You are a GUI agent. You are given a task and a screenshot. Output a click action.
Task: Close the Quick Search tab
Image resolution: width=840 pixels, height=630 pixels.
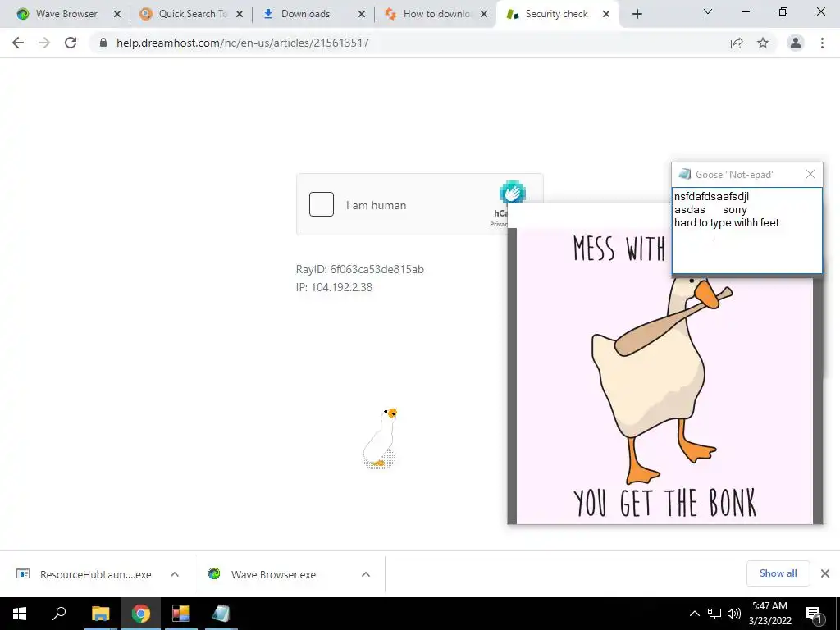[240, 14]
